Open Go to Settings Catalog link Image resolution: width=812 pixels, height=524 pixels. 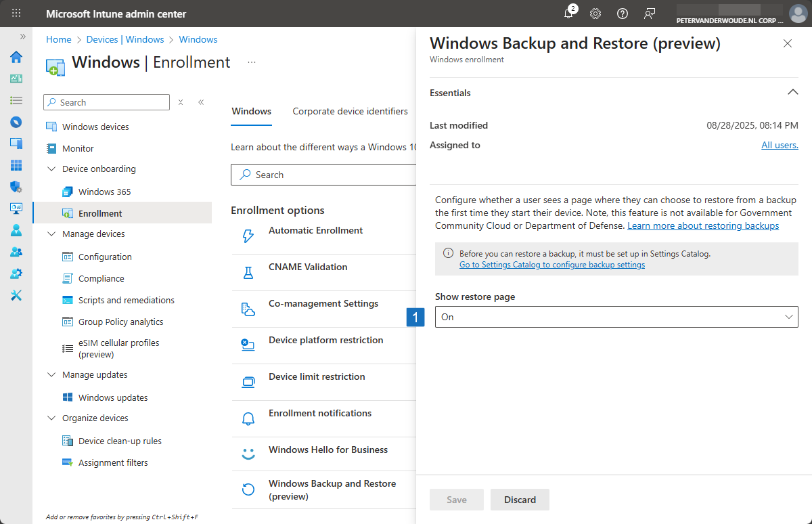(x=551, y=265)
